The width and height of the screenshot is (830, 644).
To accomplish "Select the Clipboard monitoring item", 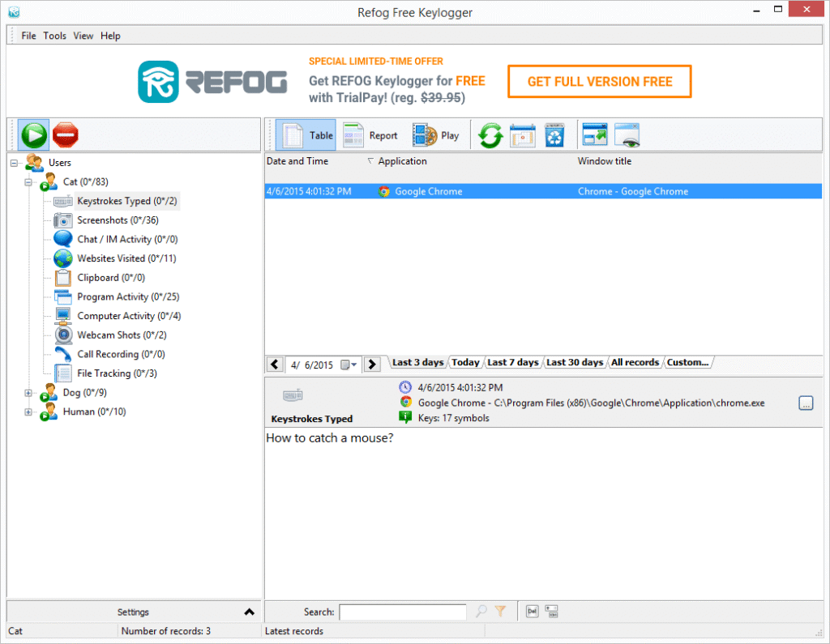I will (101, 277).
